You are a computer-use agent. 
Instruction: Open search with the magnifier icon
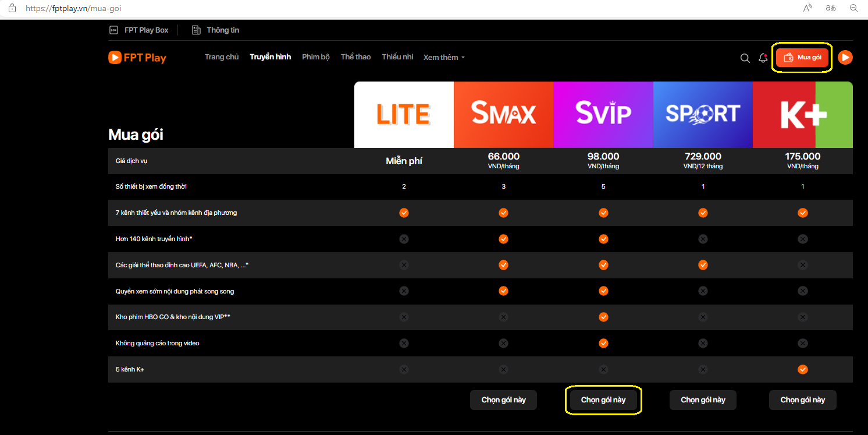pos(745,58)
